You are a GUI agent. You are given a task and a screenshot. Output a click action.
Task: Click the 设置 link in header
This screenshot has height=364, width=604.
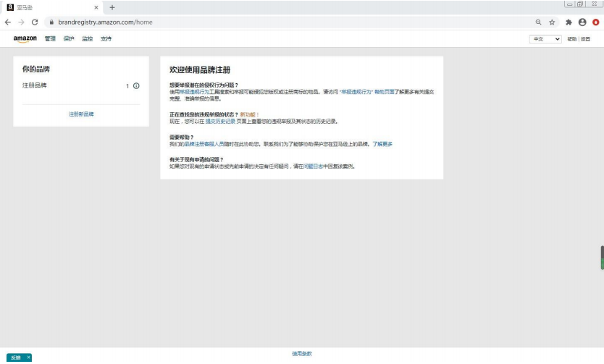coord(585,39)
